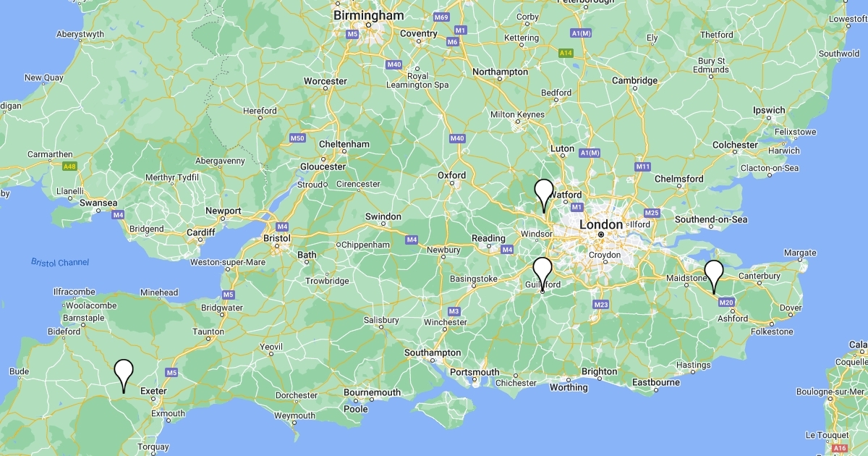
Task: Click the Cambridge city label
Action: (x=634, y=80)
